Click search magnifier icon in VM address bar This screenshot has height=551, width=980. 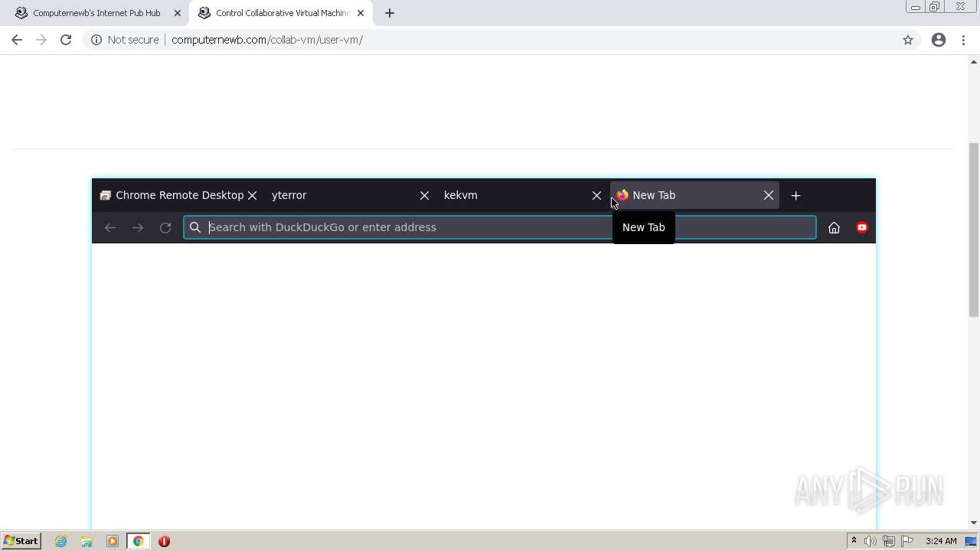point(195,227)
